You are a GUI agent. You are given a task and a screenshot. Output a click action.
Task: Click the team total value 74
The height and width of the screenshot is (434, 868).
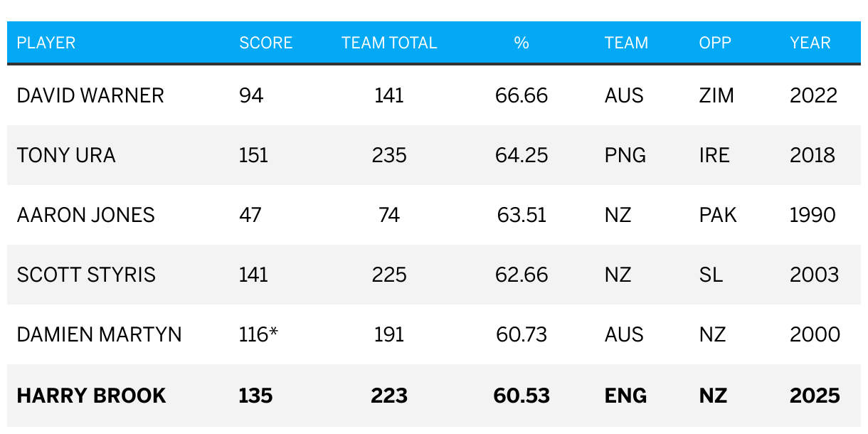point(389,215)
